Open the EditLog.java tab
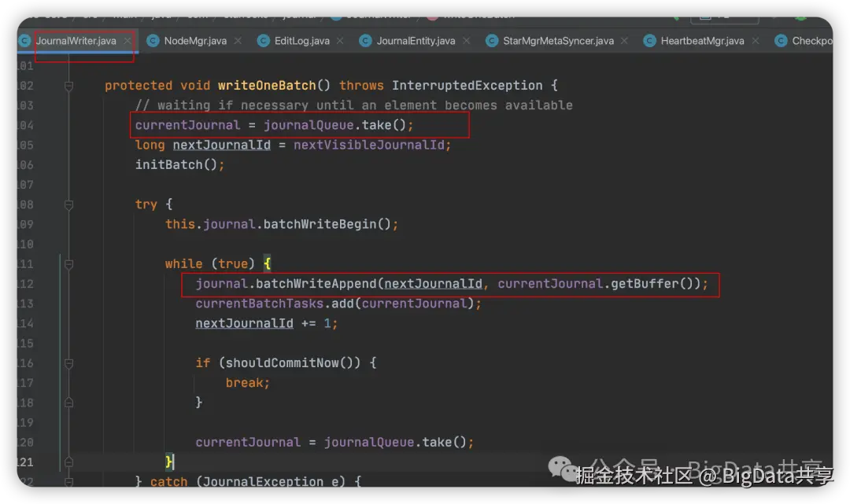 302,41
